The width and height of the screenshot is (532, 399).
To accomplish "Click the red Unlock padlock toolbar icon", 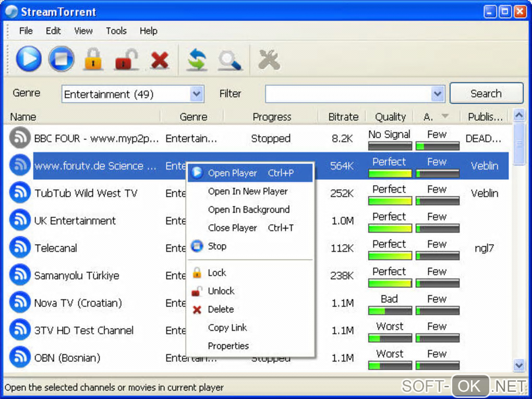I will pos(127,59).
